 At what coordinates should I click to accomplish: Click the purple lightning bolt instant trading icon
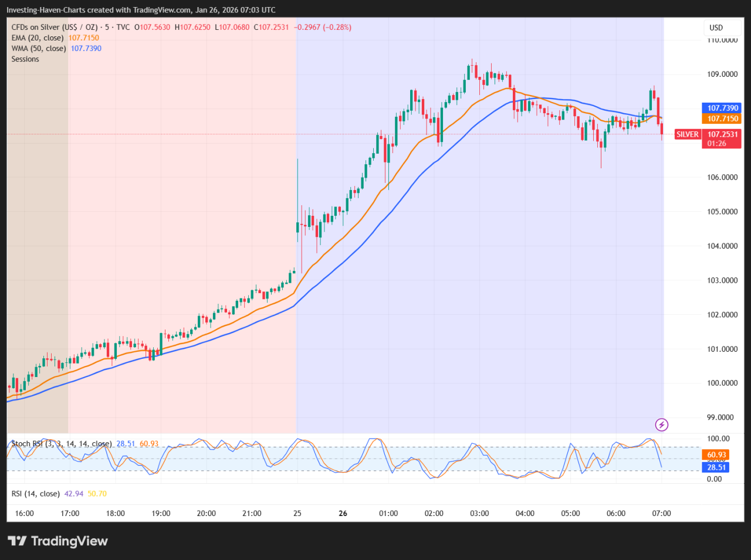(661, 425)
